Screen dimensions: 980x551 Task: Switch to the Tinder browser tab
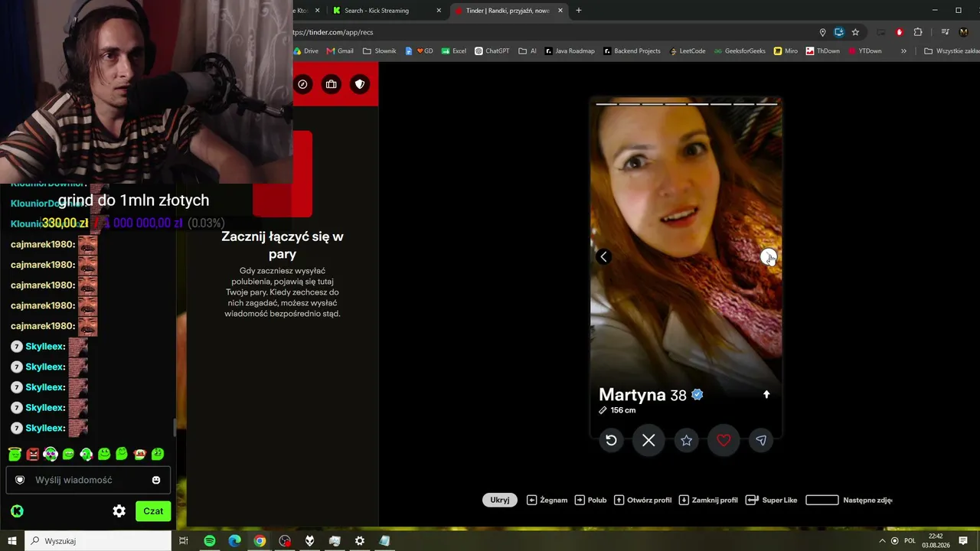508,11
